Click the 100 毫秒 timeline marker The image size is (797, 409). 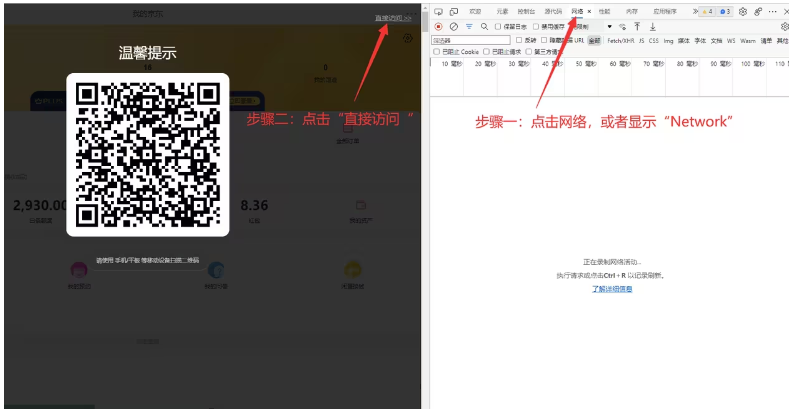point(752,64)
